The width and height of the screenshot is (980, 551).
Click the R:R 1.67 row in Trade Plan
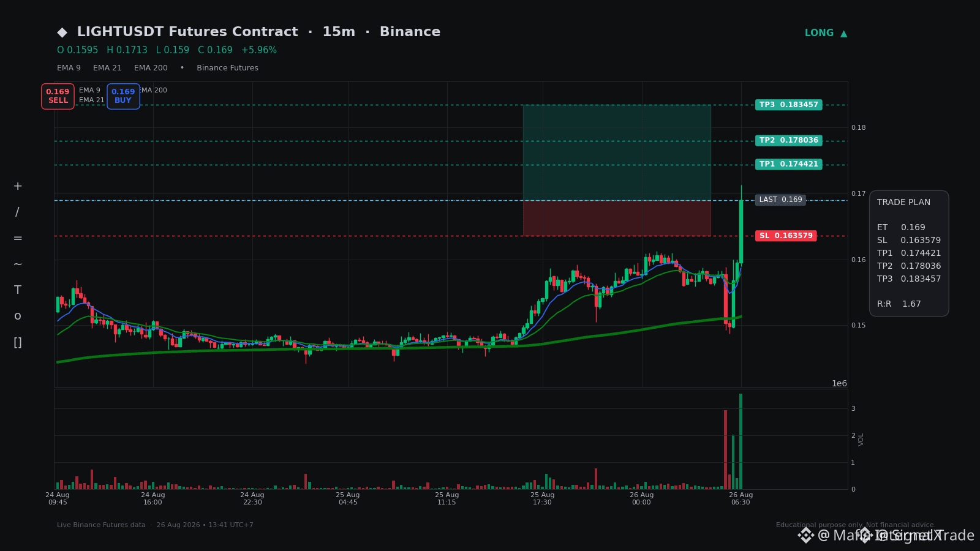899,304
